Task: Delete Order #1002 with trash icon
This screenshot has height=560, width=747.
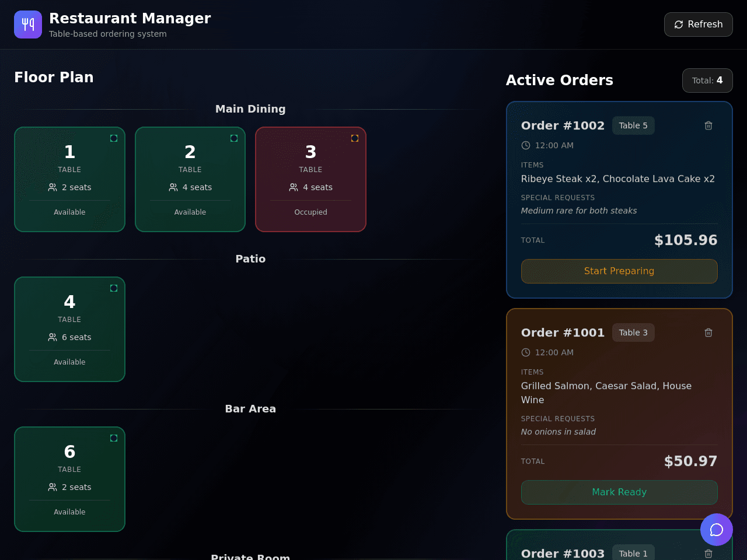Action: coord(708,125)
